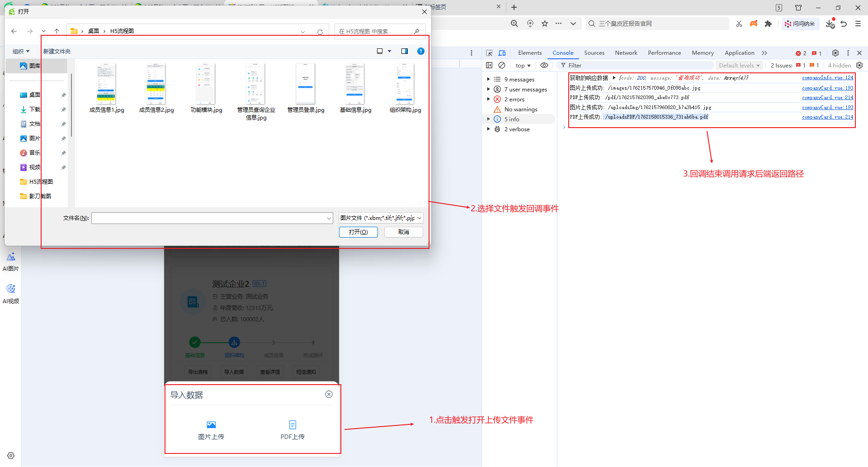868x467 pixels.
Task: Open DevTools settings gear
Action: (835, 53)
